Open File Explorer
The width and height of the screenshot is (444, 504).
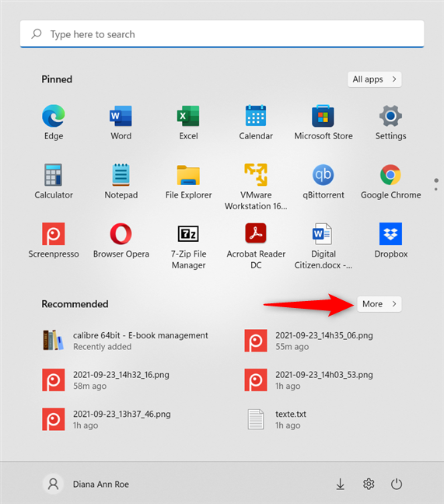188,181
